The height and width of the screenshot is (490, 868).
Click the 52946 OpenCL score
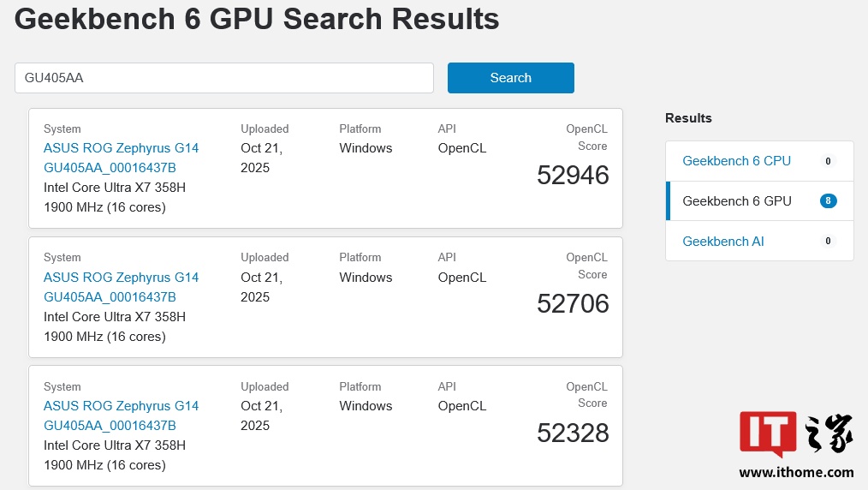point(573,176)
